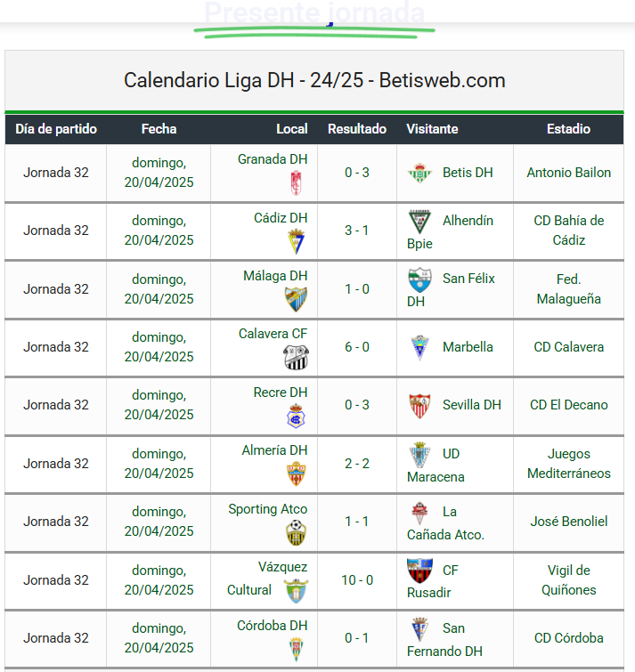Click the 10 - 0 match result
The height and width of the screenshot is (672, 635).
pyautogui.click(x=357, y=580)
